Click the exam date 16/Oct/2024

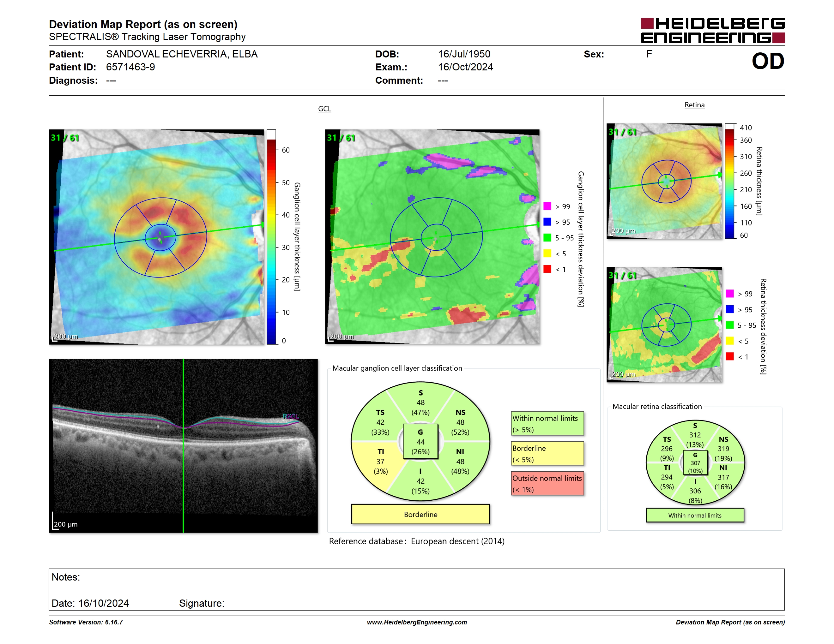coord(465,67)
